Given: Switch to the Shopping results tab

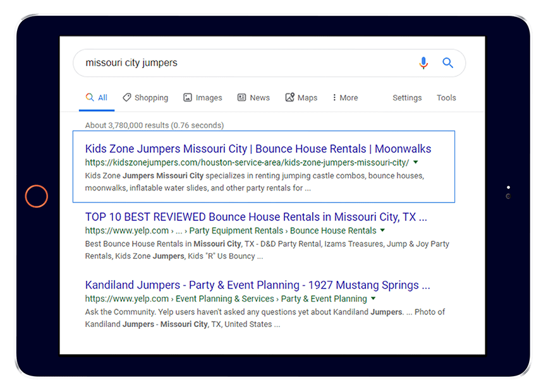Looking at the screenshot, I should click(x=151, y=98).
